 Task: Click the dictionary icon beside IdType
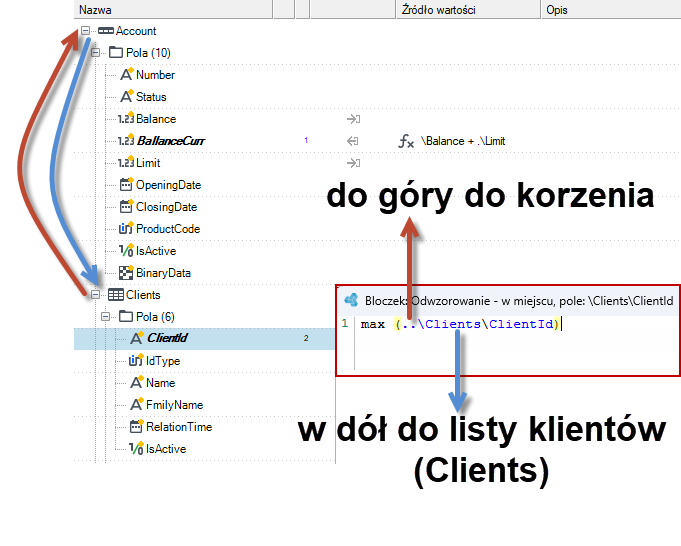tap(136, 360)
